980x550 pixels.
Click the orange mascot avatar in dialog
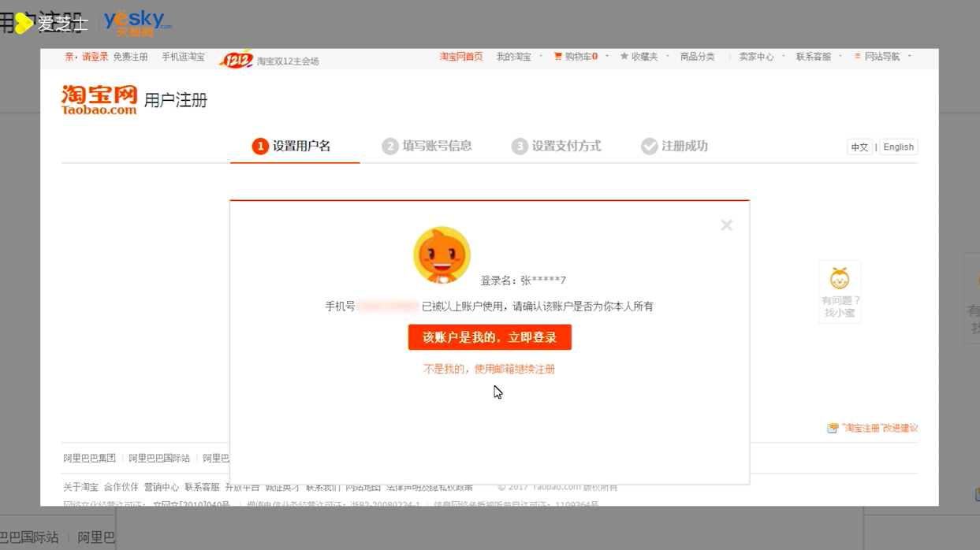tap(442, 255)
